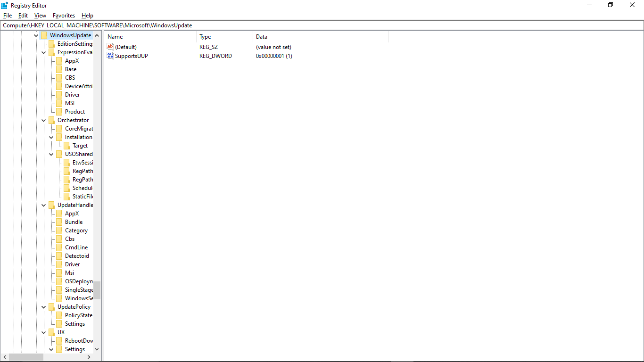644x362 pixels.
Task: Select the (Default) value name
Action: [x=126, y=47]
